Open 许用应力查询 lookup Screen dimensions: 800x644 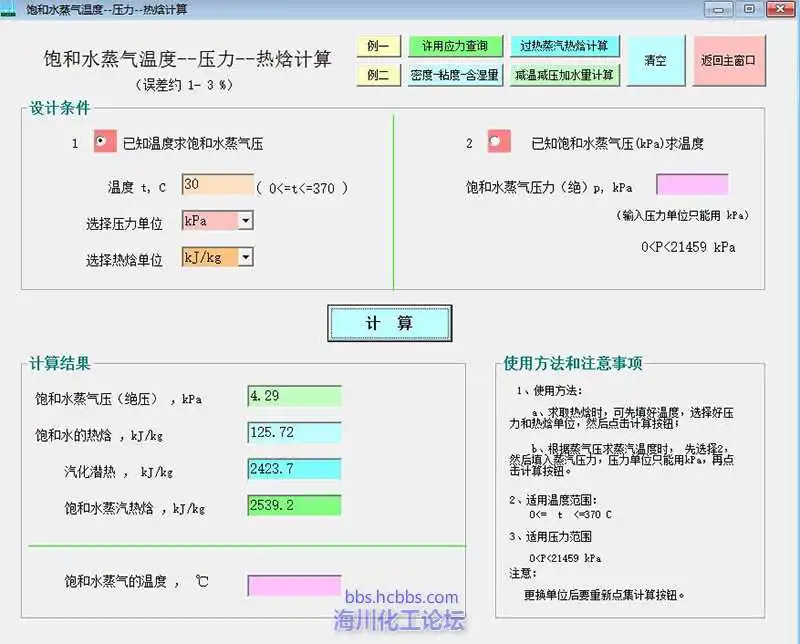click(455, 46)
